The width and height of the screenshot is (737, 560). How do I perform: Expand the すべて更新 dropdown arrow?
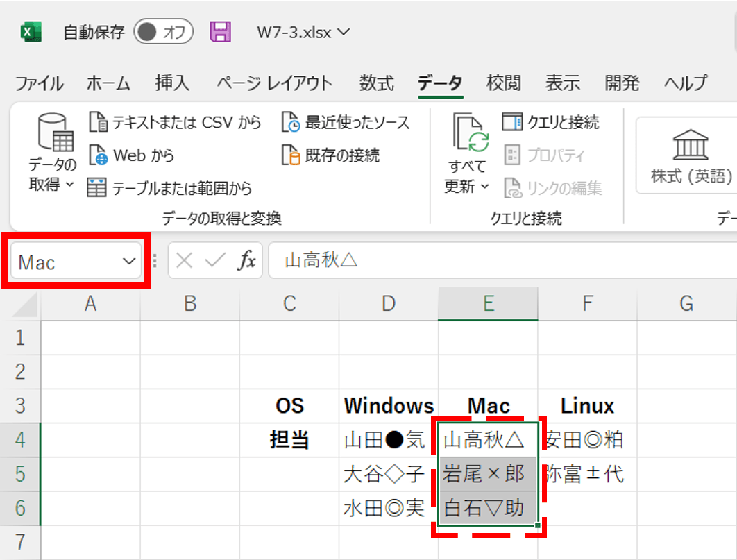(484, 187)
